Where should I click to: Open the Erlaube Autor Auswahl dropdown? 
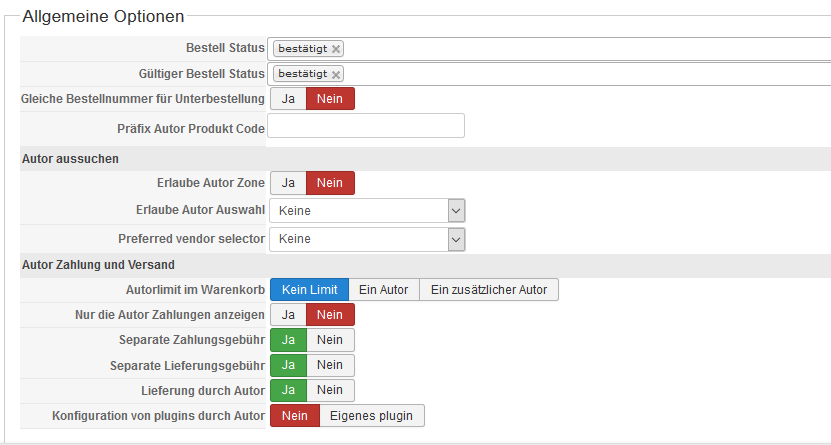pyautogui.click(x=366, y=211)
